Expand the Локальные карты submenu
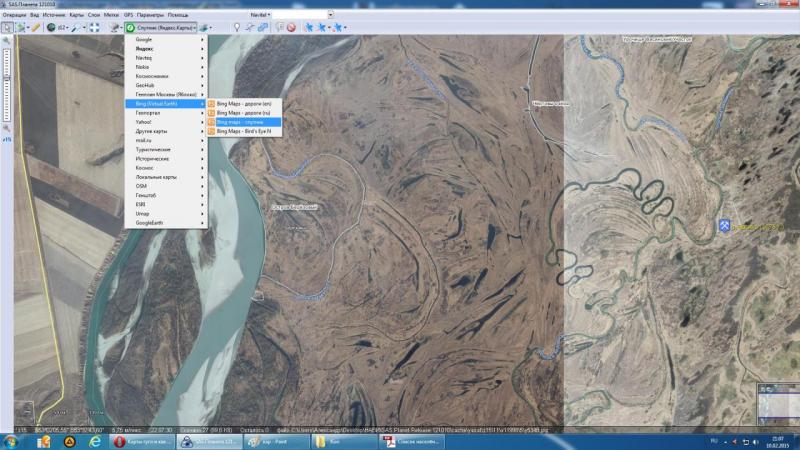 tap(166, 177)
